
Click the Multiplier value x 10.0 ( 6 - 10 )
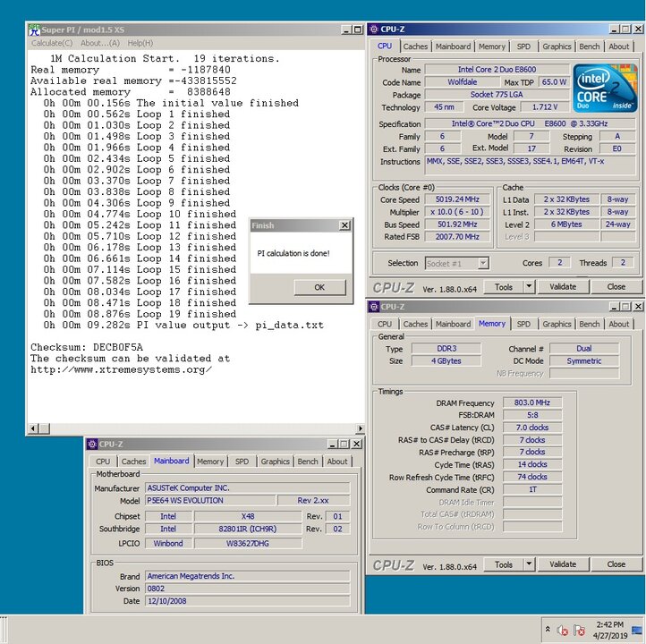[457, 212]
